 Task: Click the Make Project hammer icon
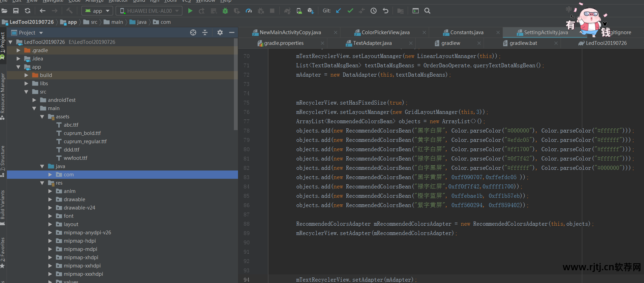[x=70, y=11]
